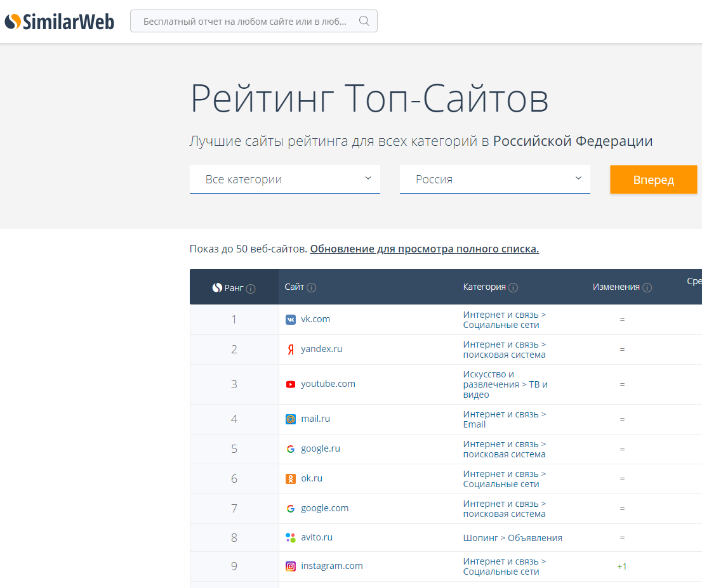Open the ok.ru site link
The image size is (702, 588).
(x=312, y=478)
